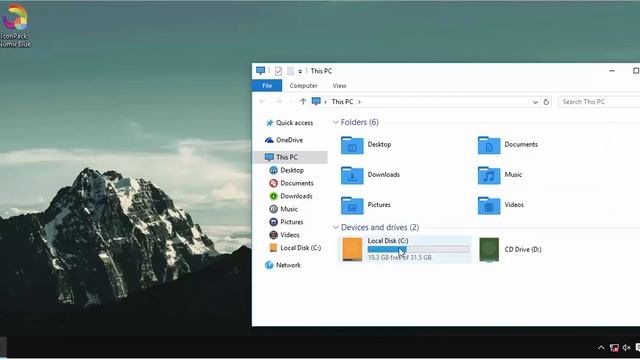Select Documents in the navigation pane
Image resolution: width=640 pixels, height=360 pixels.
[291, 183]
